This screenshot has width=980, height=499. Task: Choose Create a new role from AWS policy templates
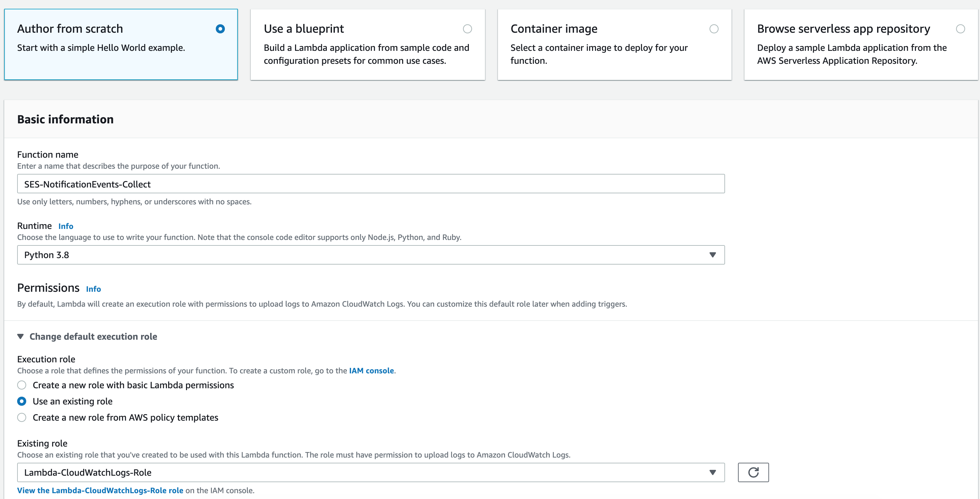[22, 417]
